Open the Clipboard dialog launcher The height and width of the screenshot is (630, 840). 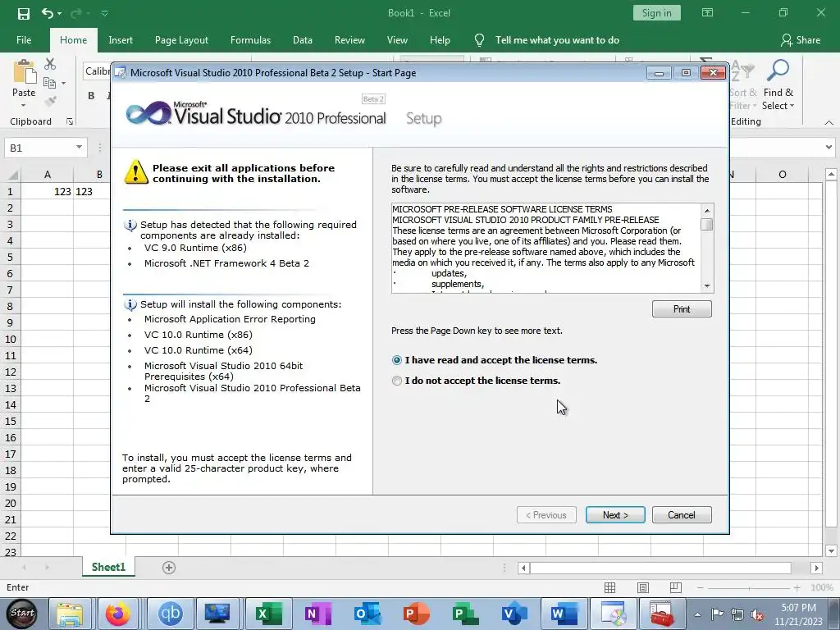pos(70,121)
